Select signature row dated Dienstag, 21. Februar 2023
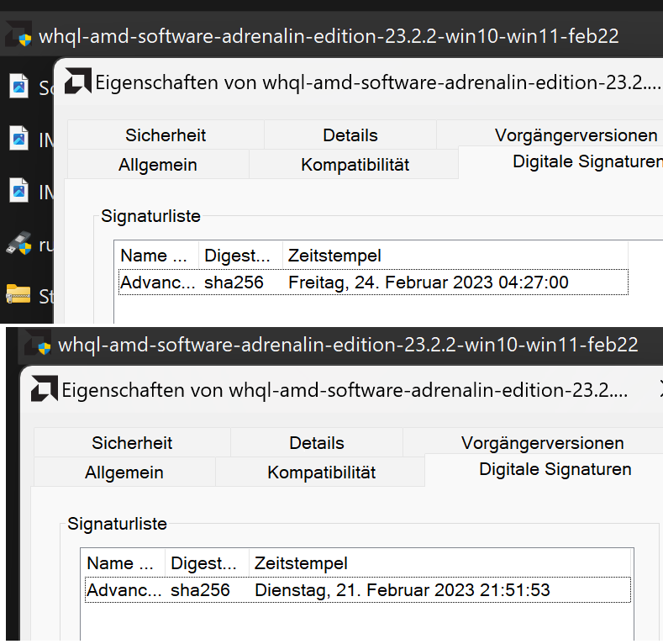 [x=357, y=589]
